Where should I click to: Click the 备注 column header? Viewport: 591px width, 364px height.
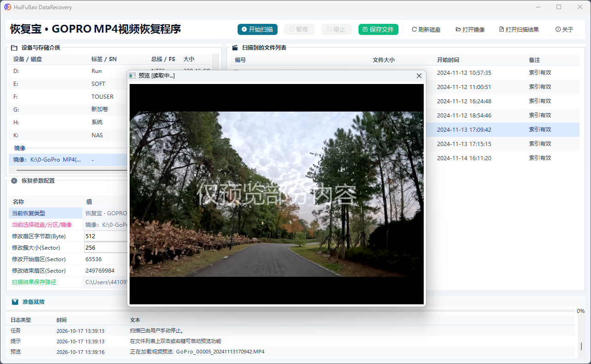(534, 60)
